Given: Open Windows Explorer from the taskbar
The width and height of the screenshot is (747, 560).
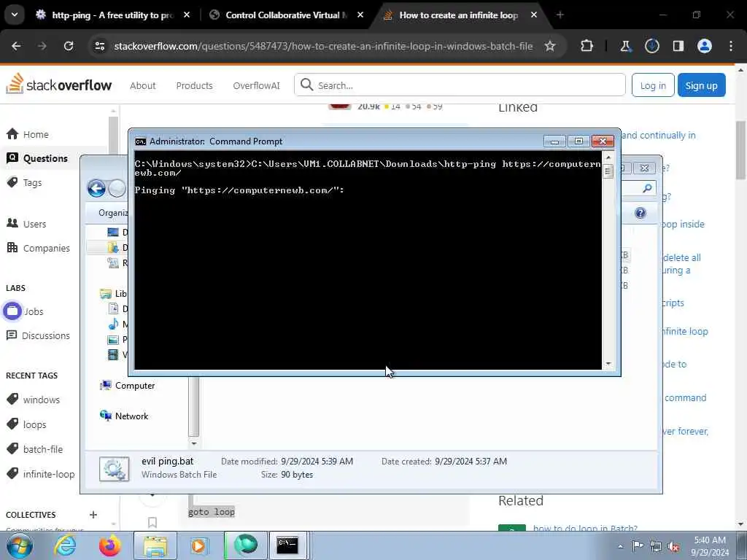Looking at the screenshot, I should [x=155, y=545].
